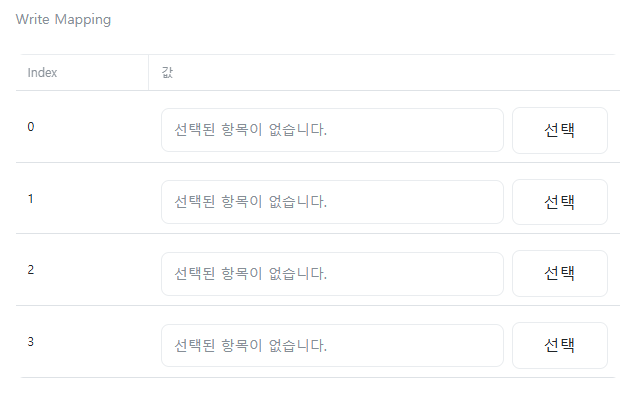
Task: Click the Index column header
Action: pos(42,73)
